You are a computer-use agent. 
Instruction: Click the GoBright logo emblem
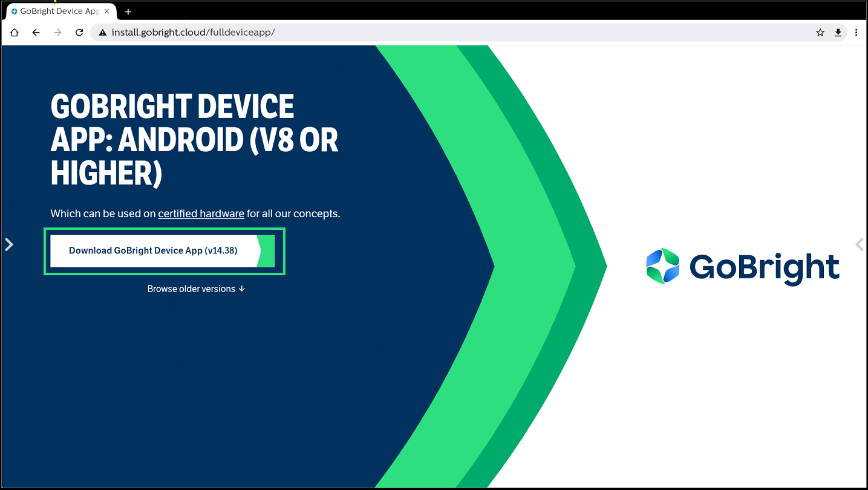(x=663, y=266)
